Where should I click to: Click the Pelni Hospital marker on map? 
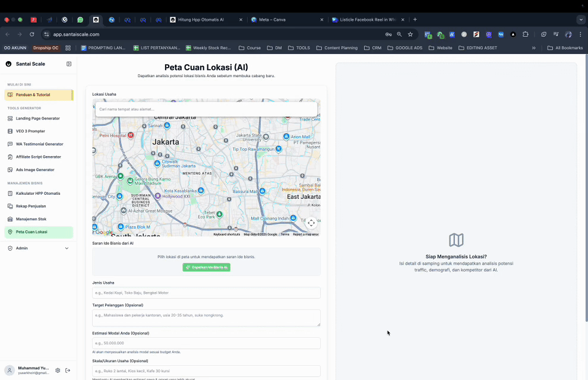click(x=131, y=135)
